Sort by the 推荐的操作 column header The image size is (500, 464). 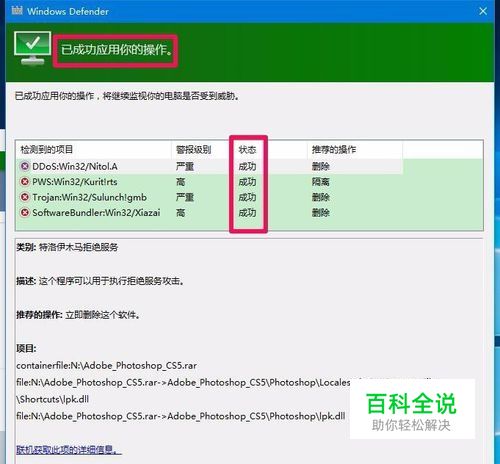355,150
